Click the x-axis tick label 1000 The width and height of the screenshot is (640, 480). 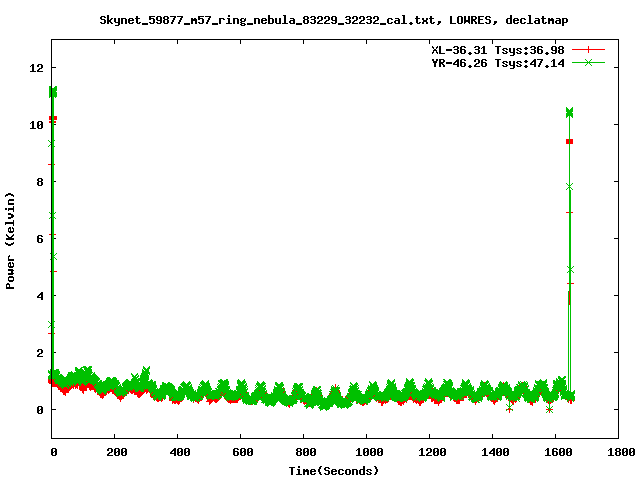click(x=369, y=452)
